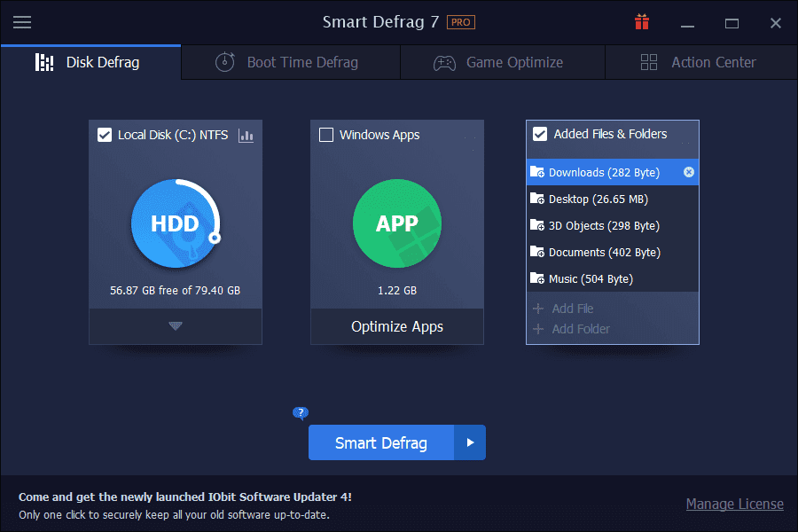This screenshot has height=532, width=798.
Task: Start the Smart Defrag button
Action: pyautogui.click(x=381, y=442)
